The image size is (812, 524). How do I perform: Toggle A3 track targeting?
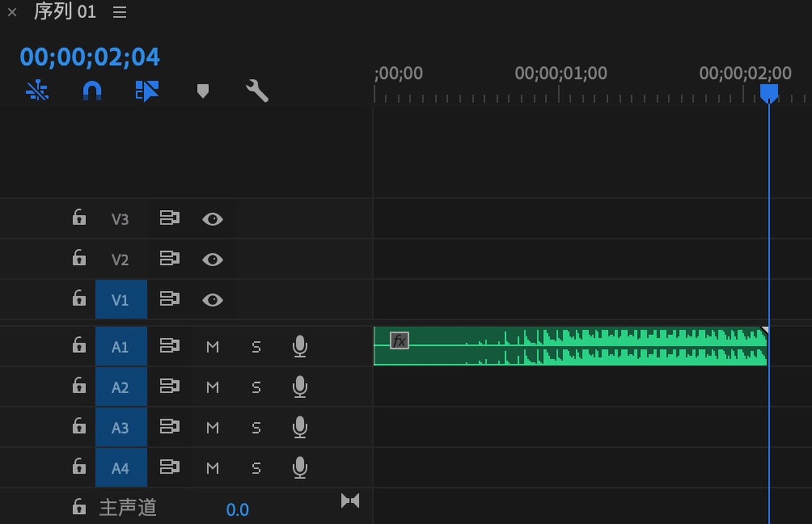point(121,428)
